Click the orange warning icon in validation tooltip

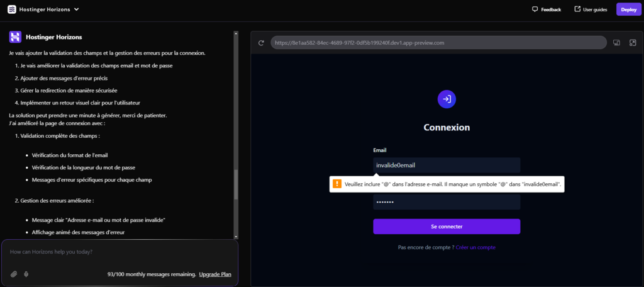(x=337, y=184)
